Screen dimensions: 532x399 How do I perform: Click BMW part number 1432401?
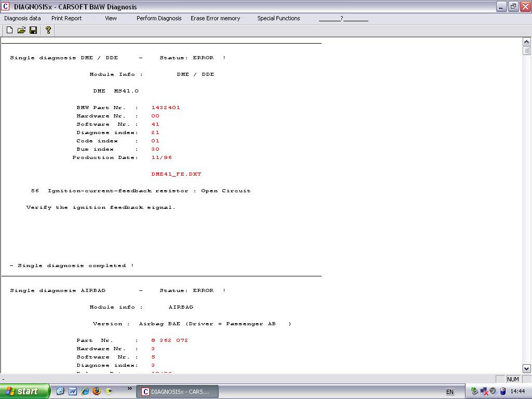point(166,108)
